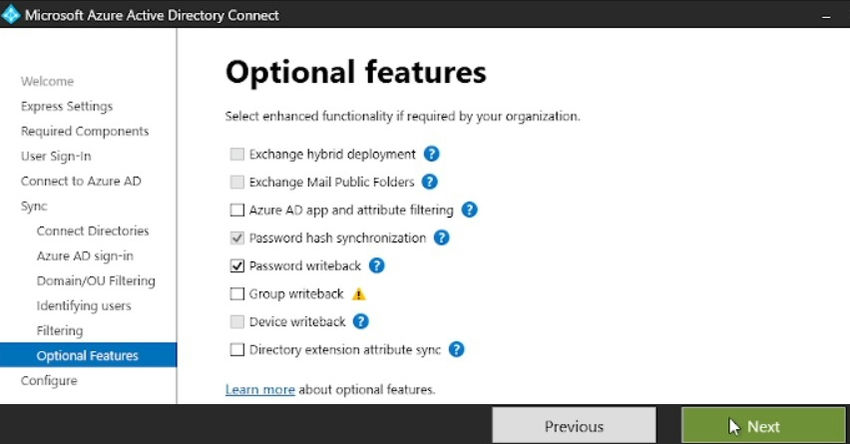
Task: Open Domain/OU Filtering step
Action: pos(96,281)
